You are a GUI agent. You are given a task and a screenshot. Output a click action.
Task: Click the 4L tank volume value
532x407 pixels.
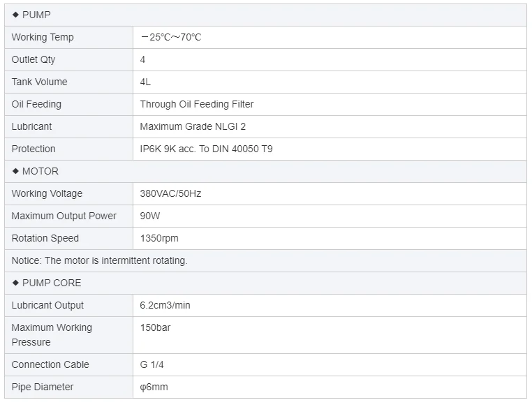pyautogui.click(x=145, y=82)
